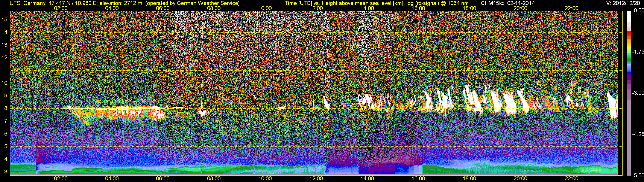Pick the 9 km height axis label

(x=6, y=96)
